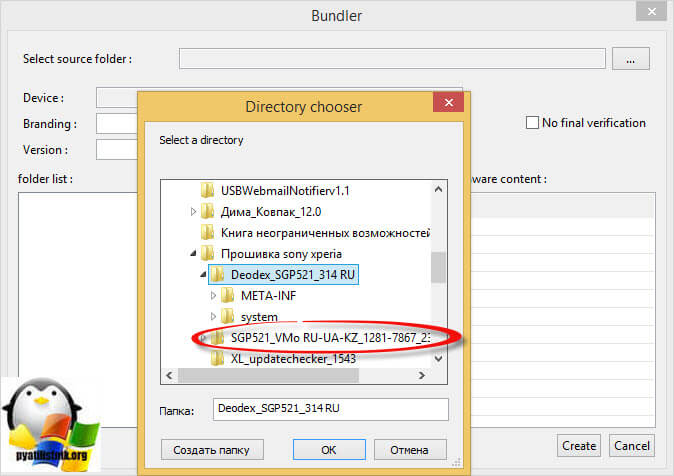
Task: Select the Дима_Ковпак_12.0 folder
Action: tap(271, 212)
